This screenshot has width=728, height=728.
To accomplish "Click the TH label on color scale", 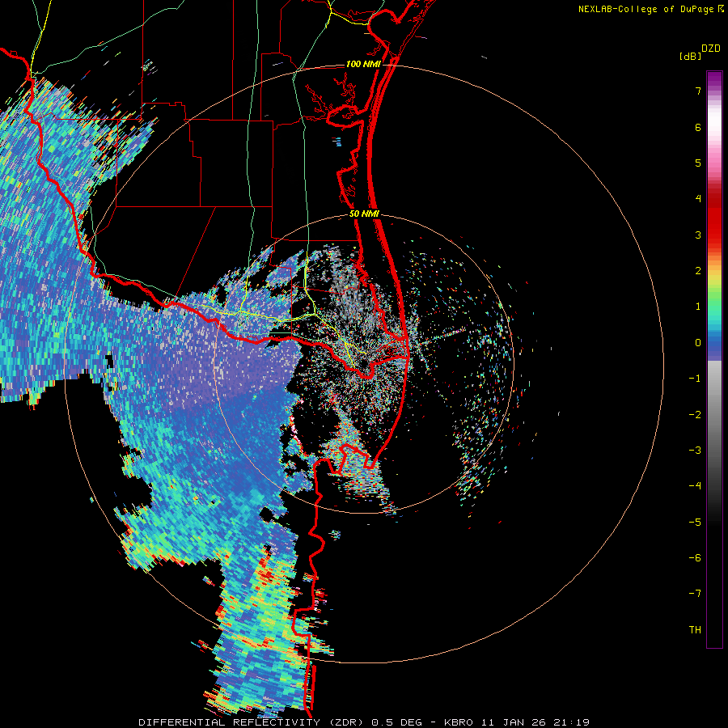I will tap(695, 629).
